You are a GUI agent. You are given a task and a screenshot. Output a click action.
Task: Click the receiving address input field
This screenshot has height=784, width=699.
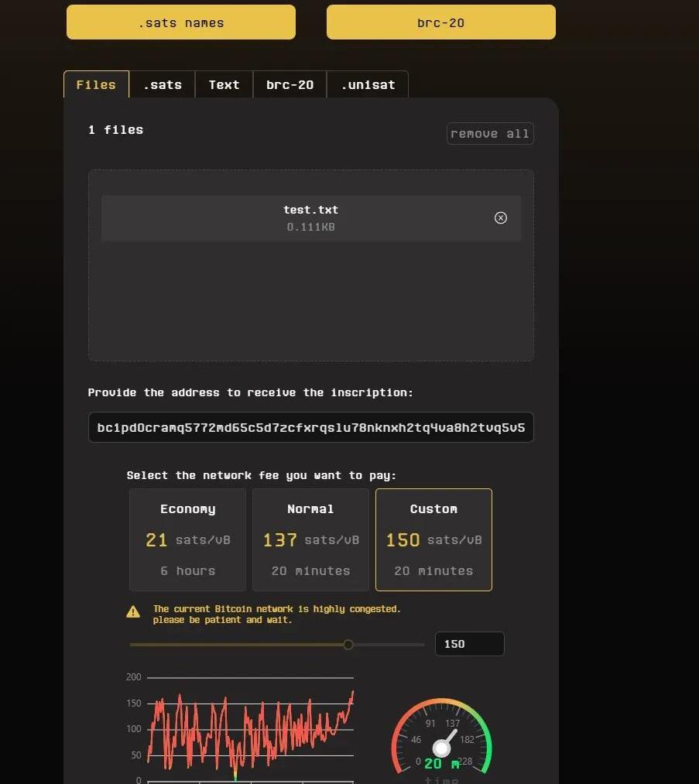pos(310,427)
